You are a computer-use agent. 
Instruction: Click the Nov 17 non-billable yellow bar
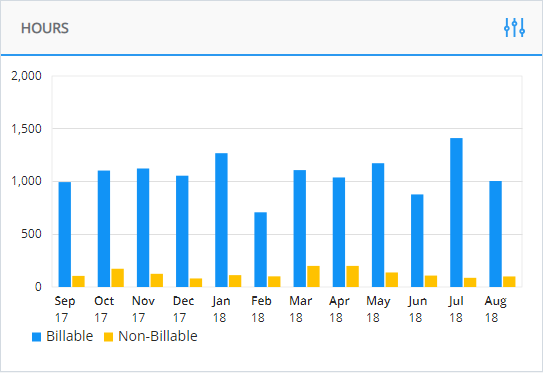pos(157,280)
